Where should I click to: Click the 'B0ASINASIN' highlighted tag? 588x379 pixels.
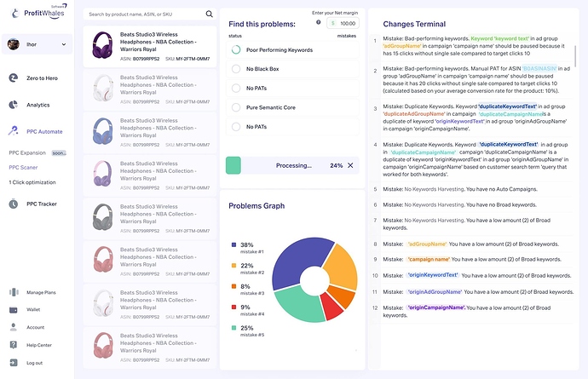pos(539,69)
